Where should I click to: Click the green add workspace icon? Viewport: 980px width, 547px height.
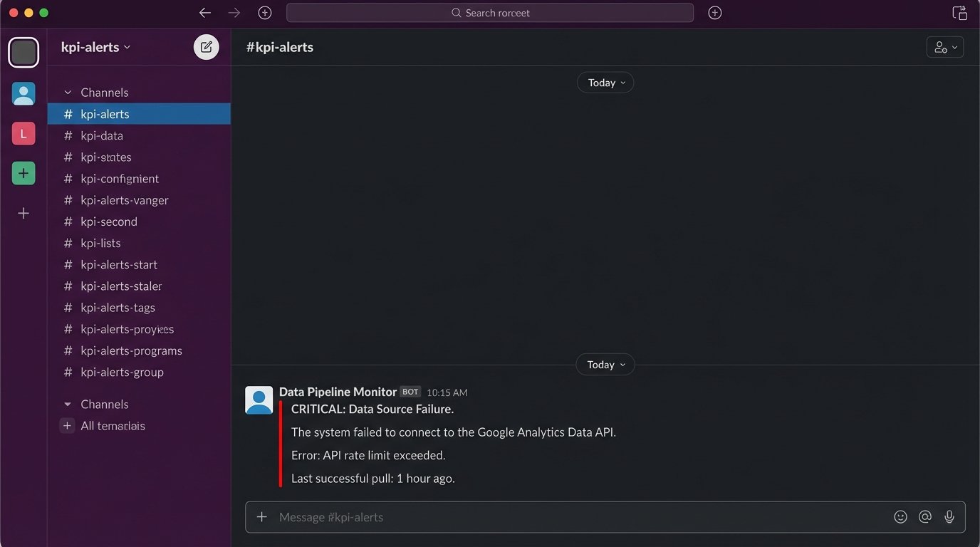coord(24,173)
